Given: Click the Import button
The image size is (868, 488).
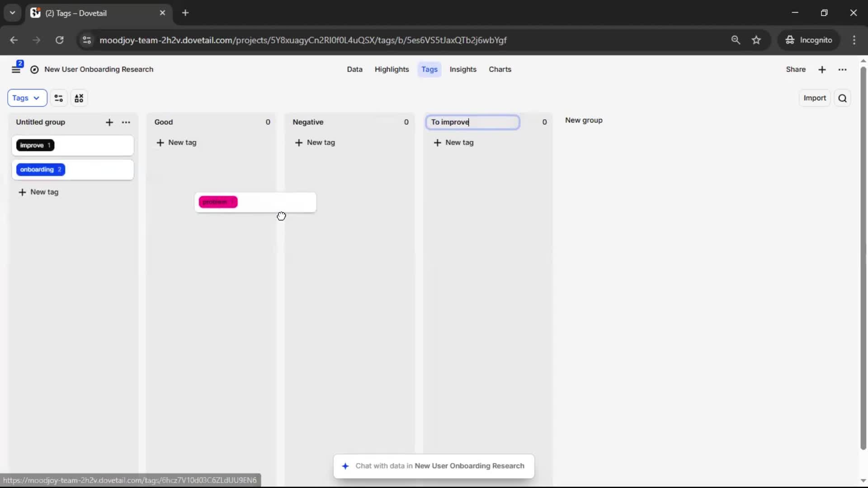Looking at the screenshot, I should click(814, 98).
